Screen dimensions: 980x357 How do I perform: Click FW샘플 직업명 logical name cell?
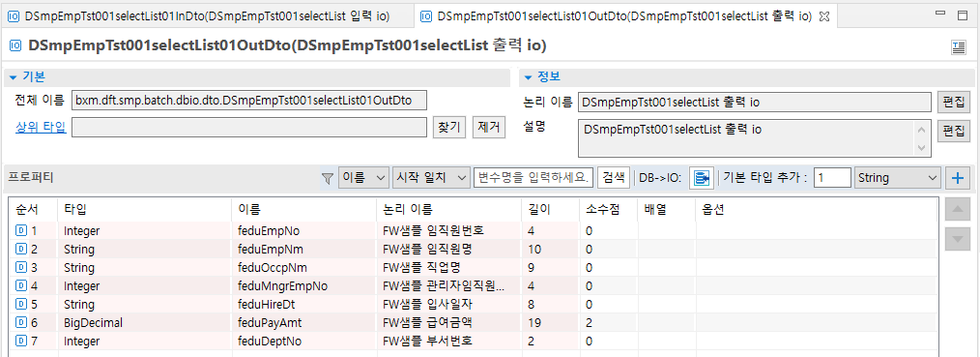(449, 268)
